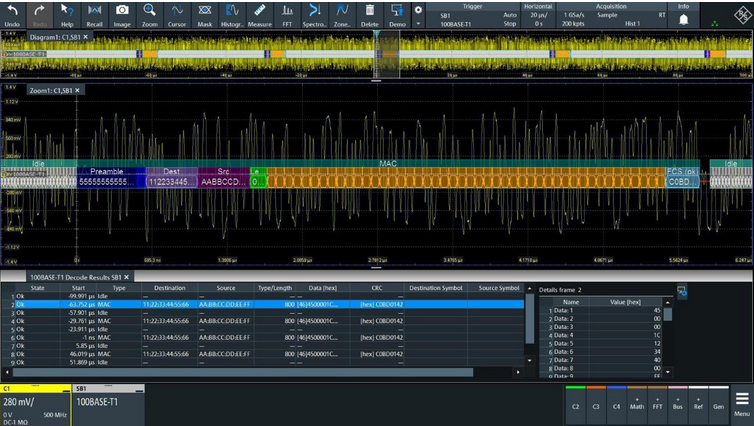Open the Recall tool

click(94, 15)
